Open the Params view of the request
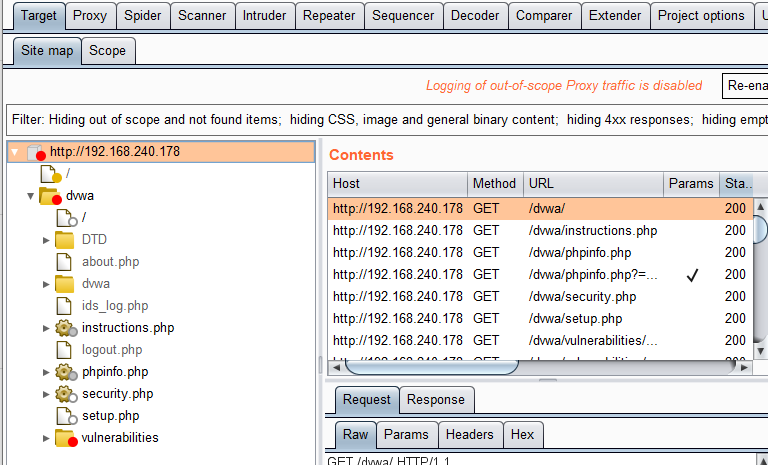768x465 pixels. click(407, 435)
